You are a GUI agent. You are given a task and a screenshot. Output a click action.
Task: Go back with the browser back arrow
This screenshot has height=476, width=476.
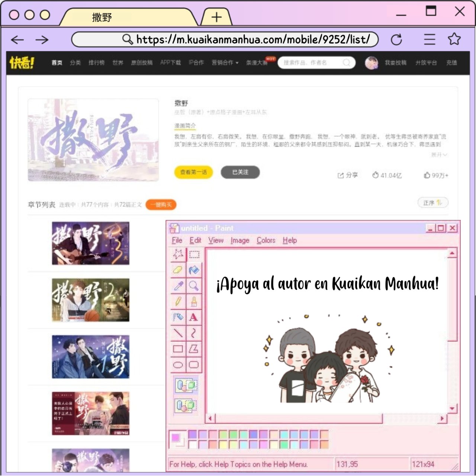(17, 39)
